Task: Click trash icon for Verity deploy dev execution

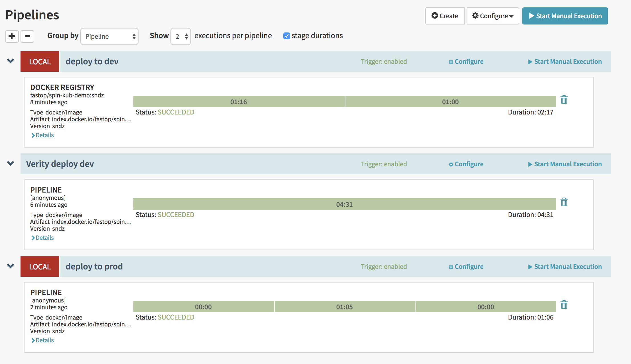Action: (x=564, y=202)
